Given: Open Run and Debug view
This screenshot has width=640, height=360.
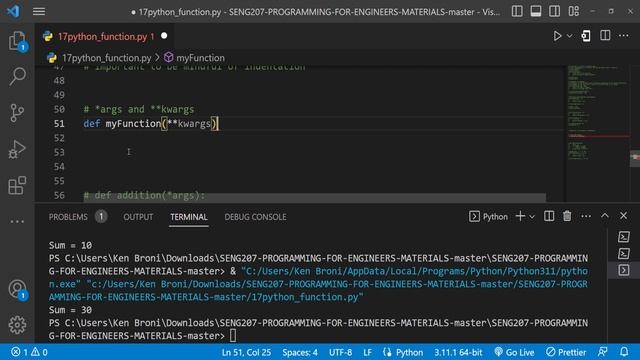Looking at the screenshot, I should click(17, 149).
